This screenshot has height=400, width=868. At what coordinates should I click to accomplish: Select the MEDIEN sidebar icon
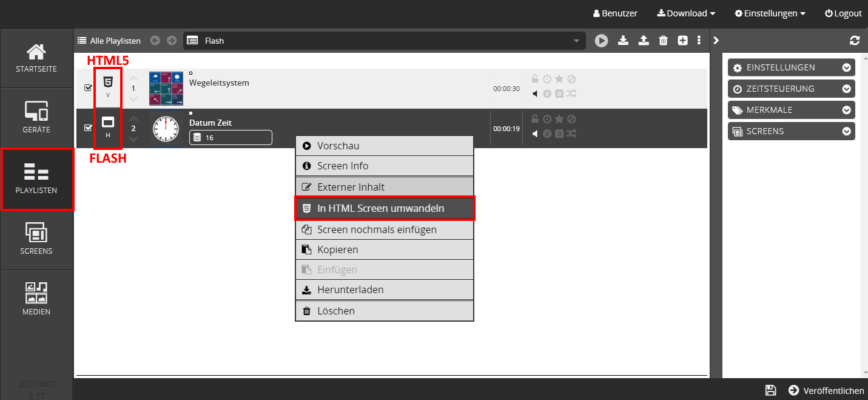(x=36, y=297)
